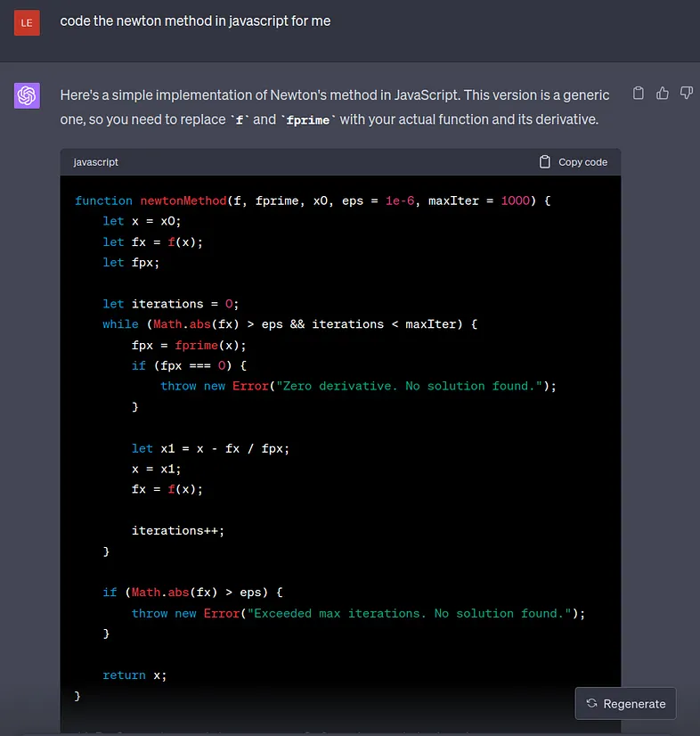The width and height of the screenshot is (700, 736).
Task: Click the function newtonMethod declaration line
Action: pyautogui.click(x=313, y=201)
